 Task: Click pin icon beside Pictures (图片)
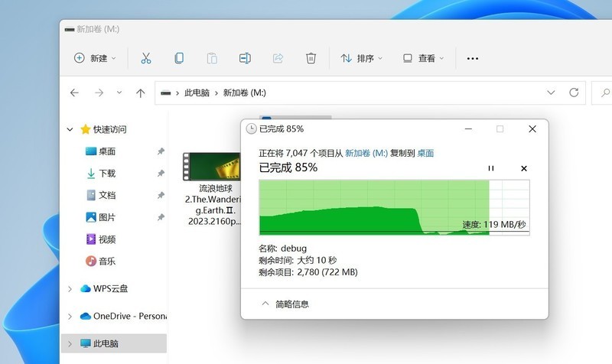point(161,217)
